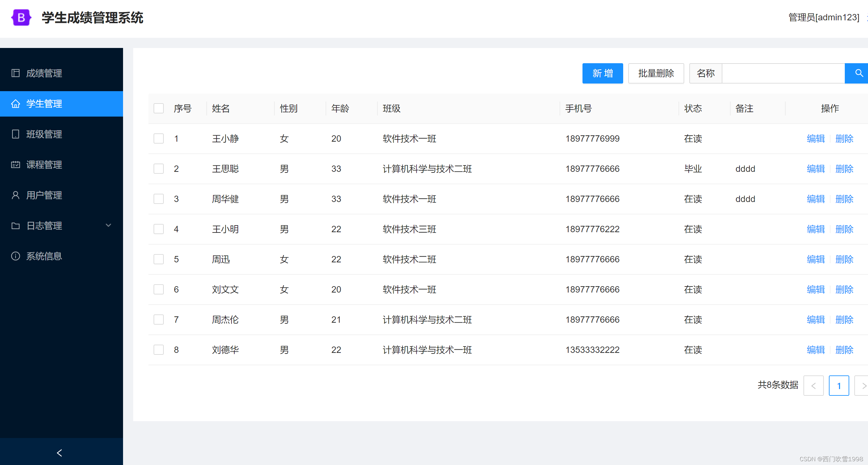Click the folder icon beside 日志管理
868x465 pixels.
16,226
